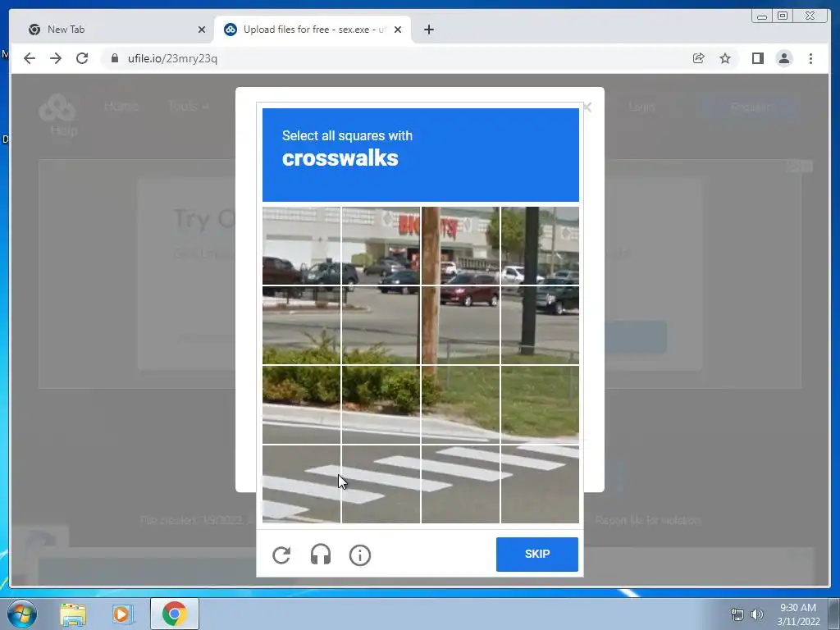Open the Chrome profile menu
Viewport: 840px width, 630px height.
784,58
